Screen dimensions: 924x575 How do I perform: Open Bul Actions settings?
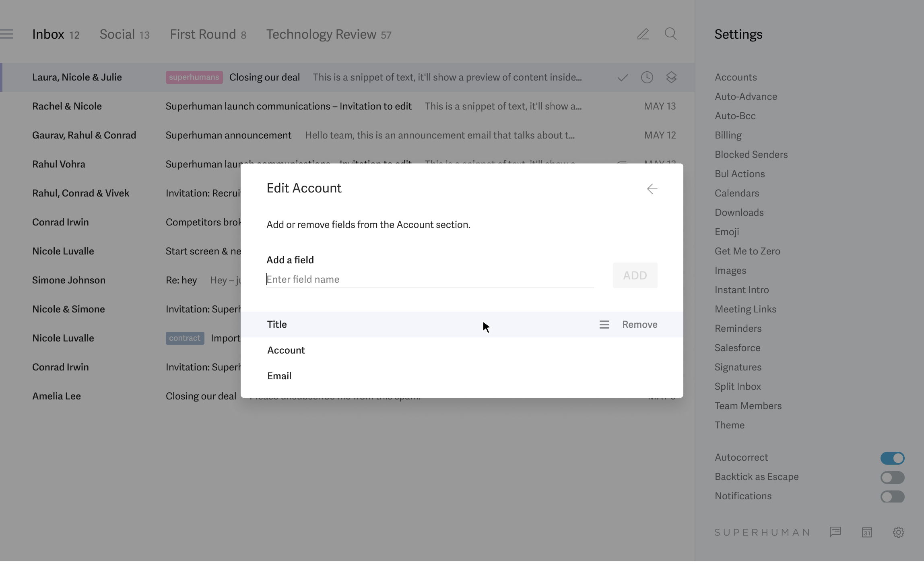740,174
